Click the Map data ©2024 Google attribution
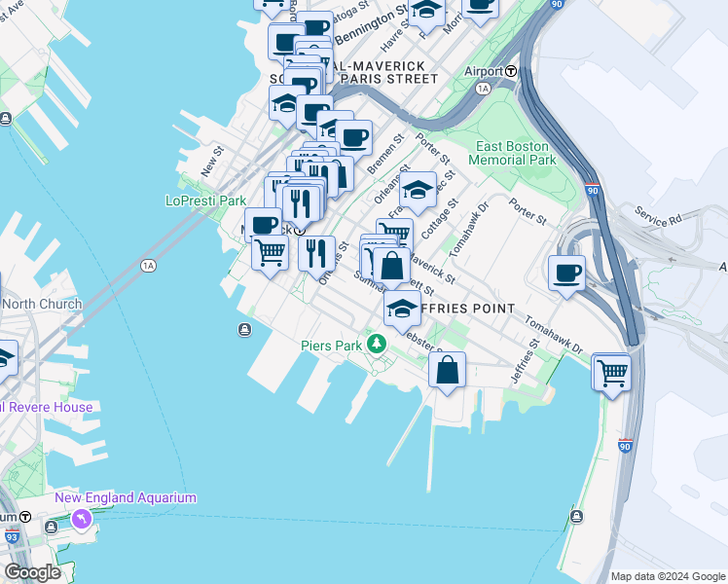The image size is (728, 584). pyautogui.click(x=668, y=576)
